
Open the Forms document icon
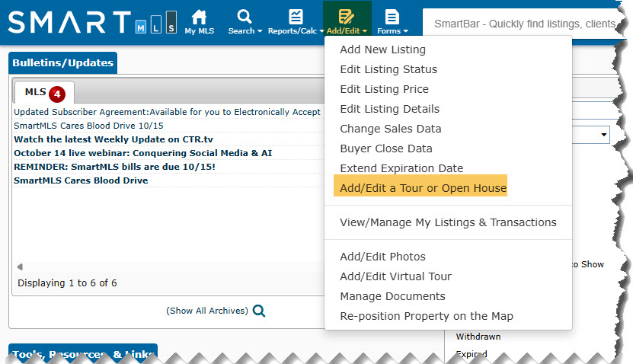[x=392, y=17]
